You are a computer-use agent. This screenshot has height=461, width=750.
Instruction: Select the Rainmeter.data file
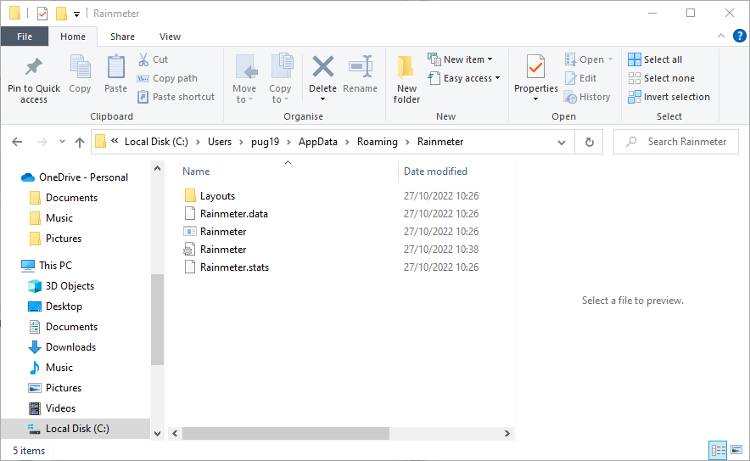[233, 214]
